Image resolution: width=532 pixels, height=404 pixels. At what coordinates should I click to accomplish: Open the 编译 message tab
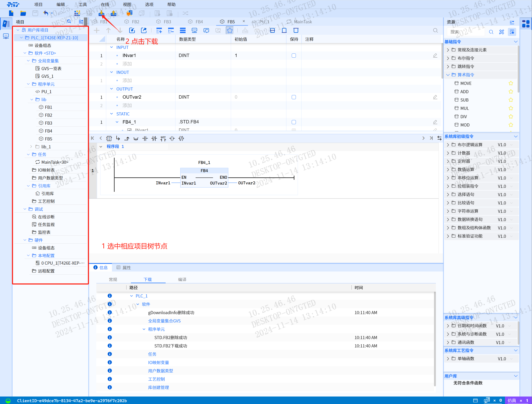(x=182, y=279)
